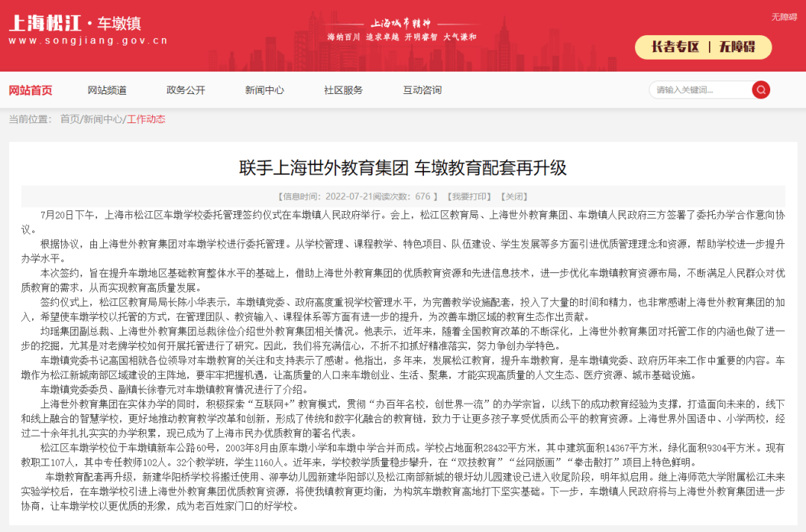Screen dimensions: 806x532
Task: Click the paragraph starting 签约仪式上
Action: tap(403, 310)
